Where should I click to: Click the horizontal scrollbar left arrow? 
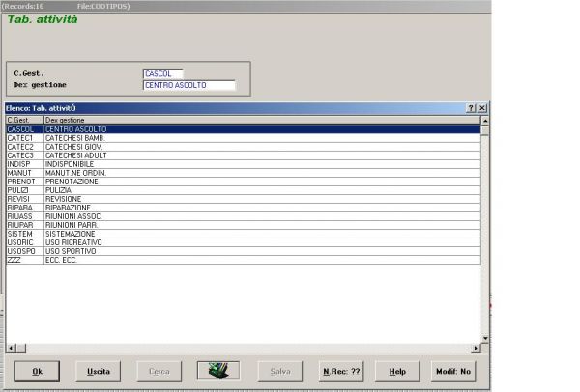[x=11, y=348]
